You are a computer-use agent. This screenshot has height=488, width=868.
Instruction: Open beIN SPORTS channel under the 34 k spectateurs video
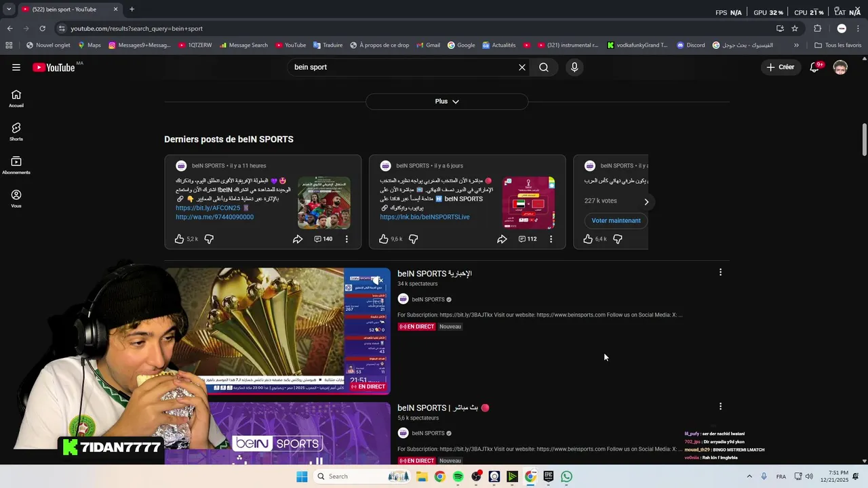(428, 299)
